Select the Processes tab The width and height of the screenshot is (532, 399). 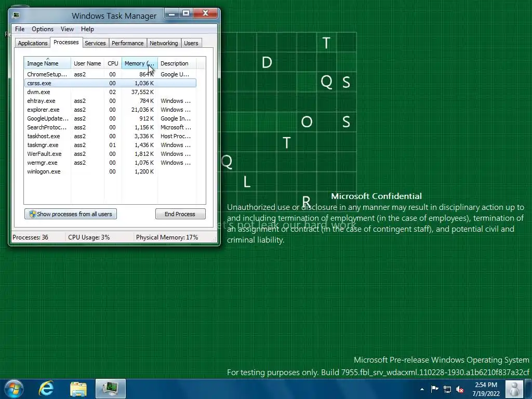click(x=66, y=42)
